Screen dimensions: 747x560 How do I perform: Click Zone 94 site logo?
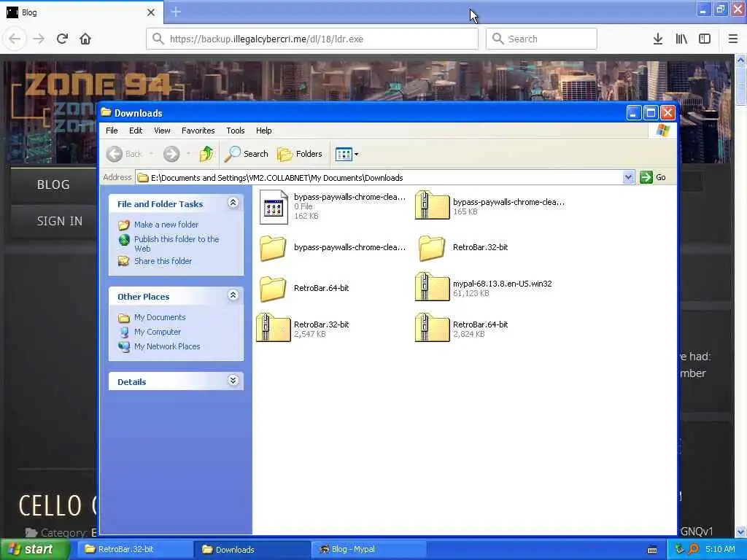coord(98,86)
